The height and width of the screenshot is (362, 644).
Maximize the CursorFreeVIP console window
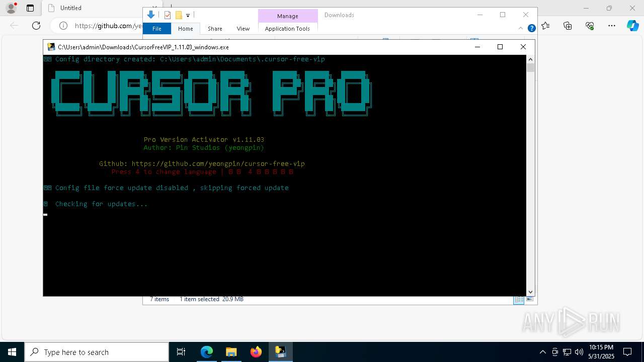[500, 47]
